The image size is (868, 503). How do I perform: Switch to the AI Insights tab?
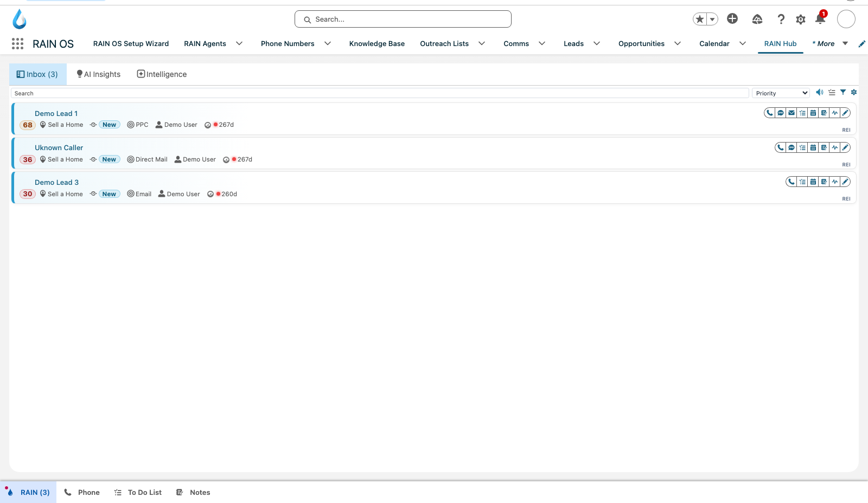(99, 74)
